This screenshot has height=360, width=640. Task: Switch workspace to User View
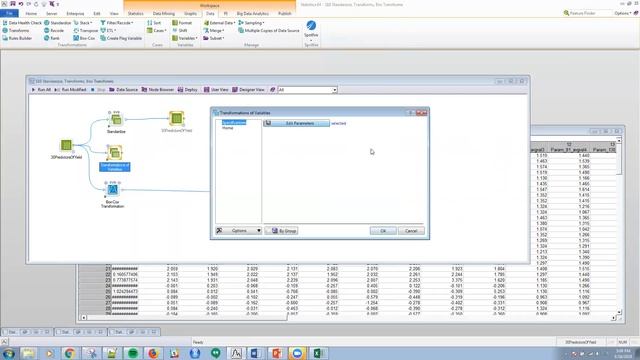[216, 89]
